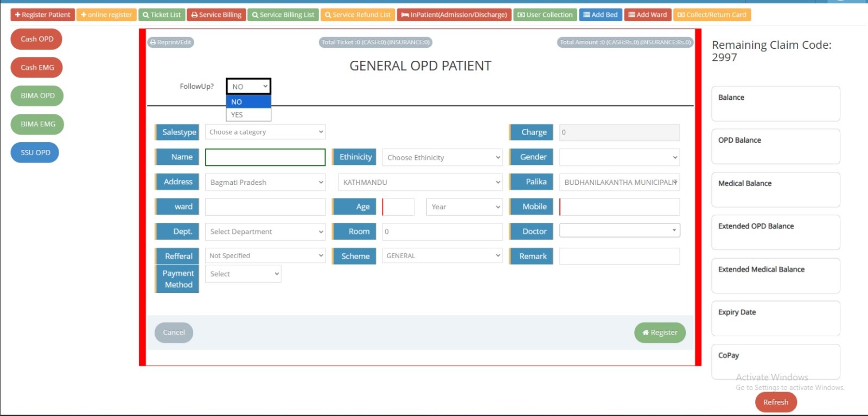Image resolution: width=868 pixels, height=416 pixels.
Task: Select BIMA OPD sidebar button
Action: [x=37, y=95]
